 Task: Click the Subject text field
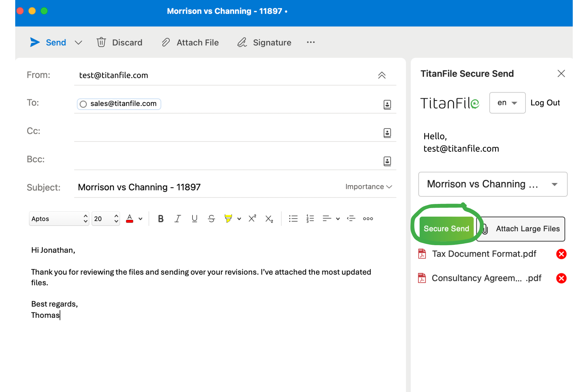pos(208,187)
